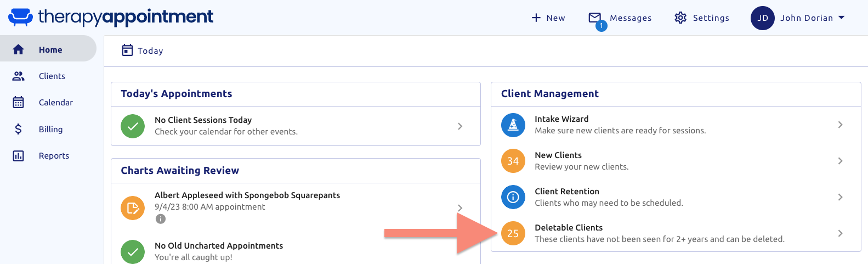Click the blue Client Retention info icon
868x264 pixels.
coord(513,197)
